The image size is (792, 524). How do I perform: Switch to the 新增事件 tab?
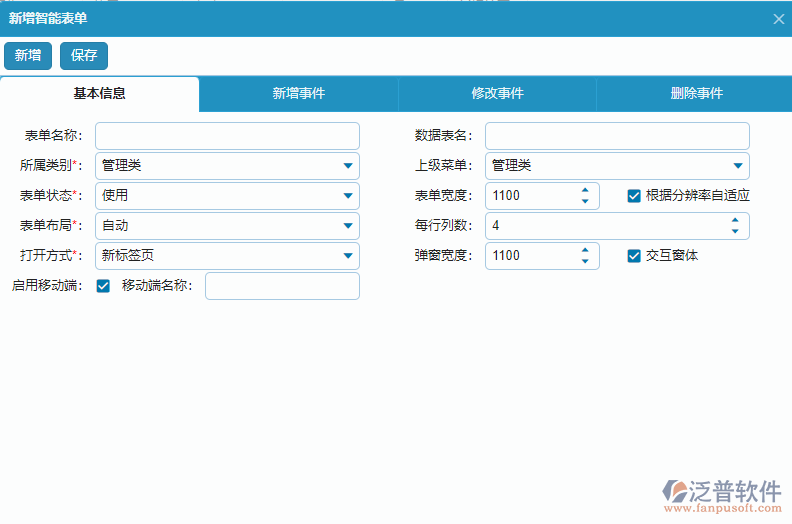[298, 94]
